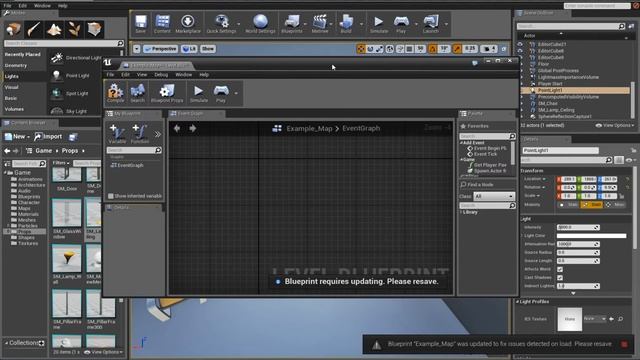Expand the Game folder in the tree
Viewport: 640px width, 360px height.
coord(5,173)
